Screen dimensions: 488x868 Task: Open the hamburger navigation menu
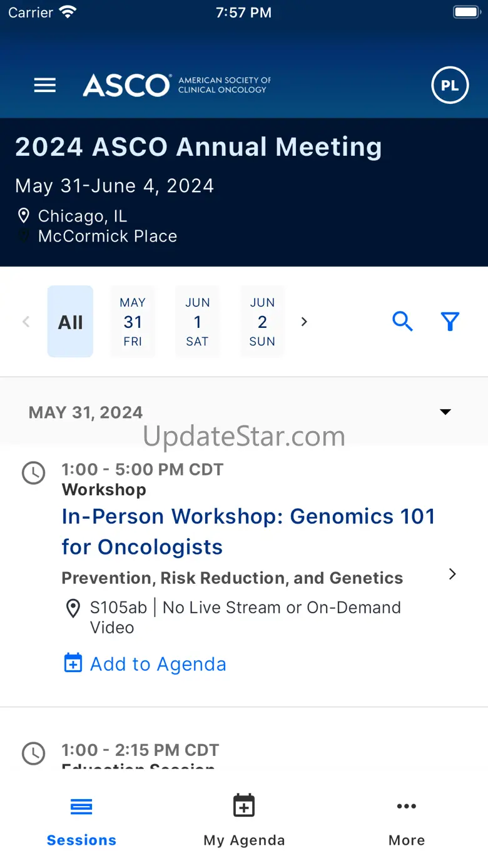(x=45, y=85)
